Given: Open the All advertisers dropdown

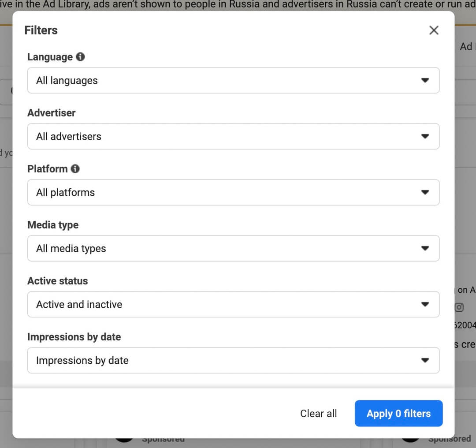Looking at the screenshot, I should pos(234,136).
